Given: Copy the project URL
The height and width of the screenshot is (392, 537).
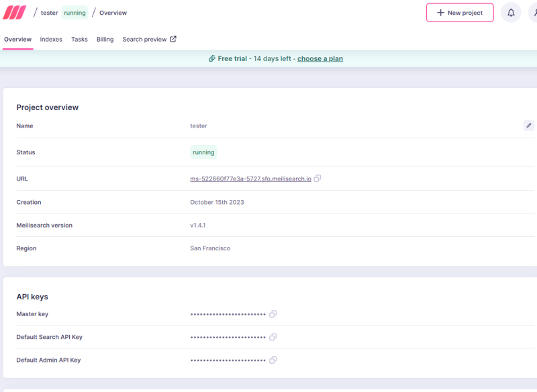Looking at the screenshot, I should [318, 179].
